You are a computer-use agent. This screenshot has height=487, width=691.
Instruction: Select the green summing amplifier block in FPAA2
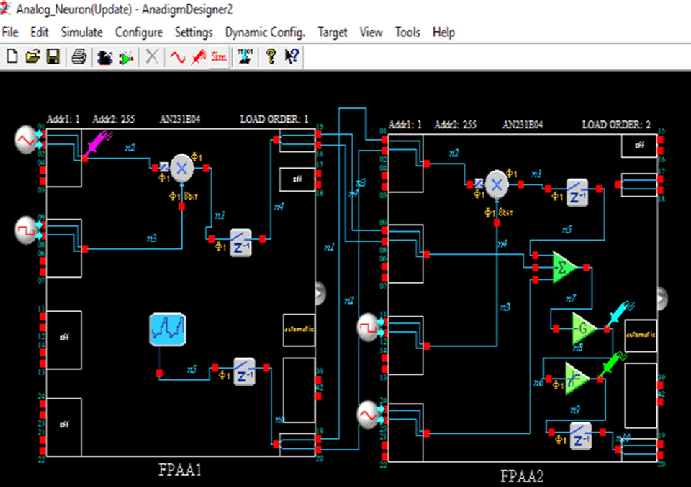pos(562,267)
